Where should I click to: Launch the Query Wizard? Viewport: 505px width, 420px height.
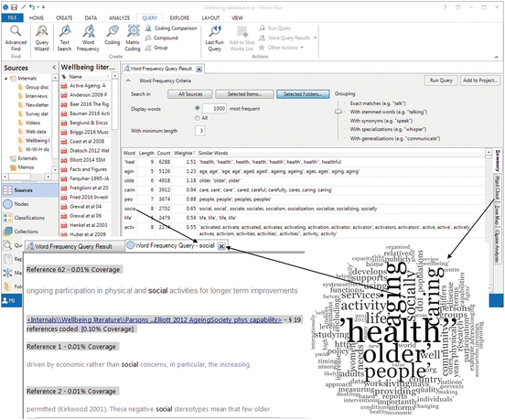(41, 38)
